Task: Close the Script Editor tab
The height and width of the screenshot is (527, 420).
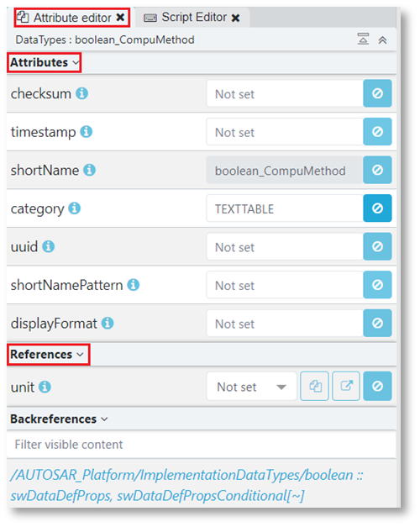Action: click(236, 18)
